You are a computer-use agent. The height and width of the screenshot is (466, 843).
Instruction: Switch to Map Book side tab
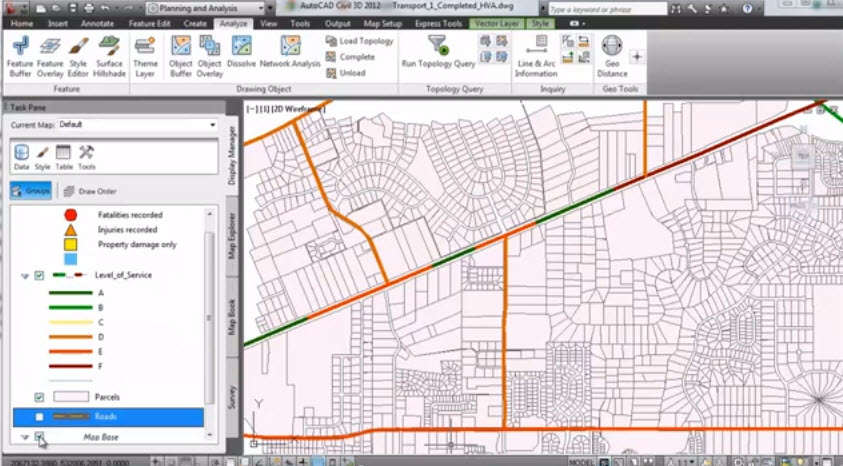pyautogui.click(x=232, y=317)
